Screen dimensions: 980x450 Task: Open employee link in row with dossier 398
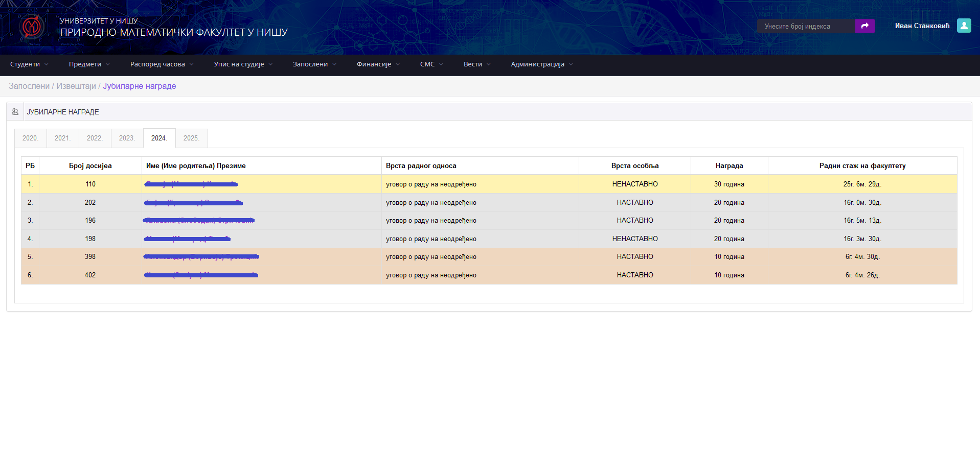pyautogui.click(x=201, y=257)
